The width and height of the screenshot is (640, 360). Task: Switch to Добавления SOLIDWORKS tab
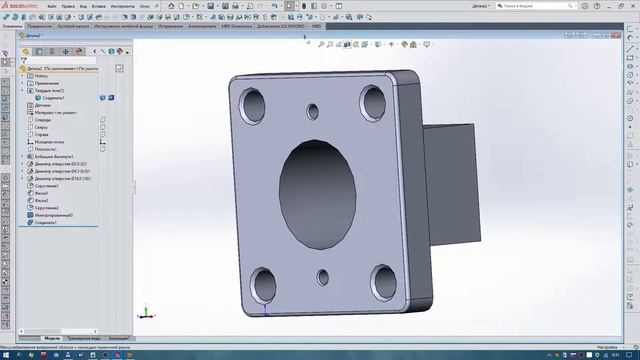coord(281,26)
